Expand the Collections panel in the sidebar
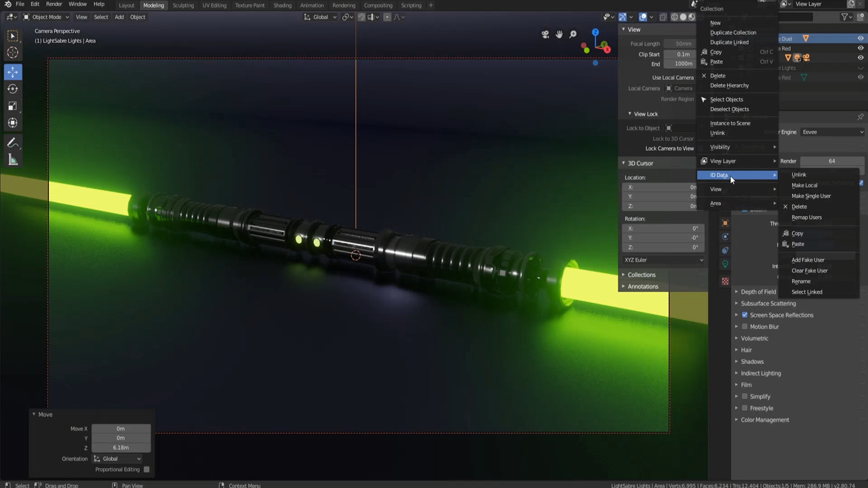 [641, 274]
